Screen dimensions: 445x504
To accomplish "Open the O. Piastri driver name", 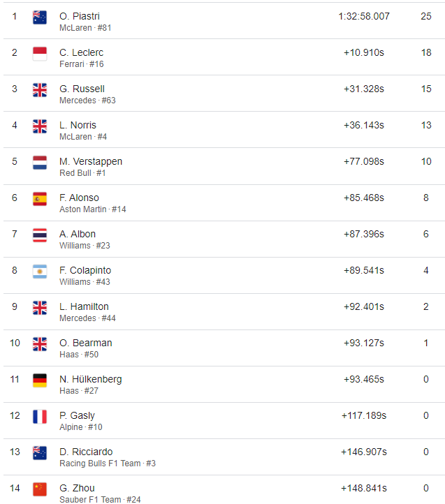I will click(80, 16).
